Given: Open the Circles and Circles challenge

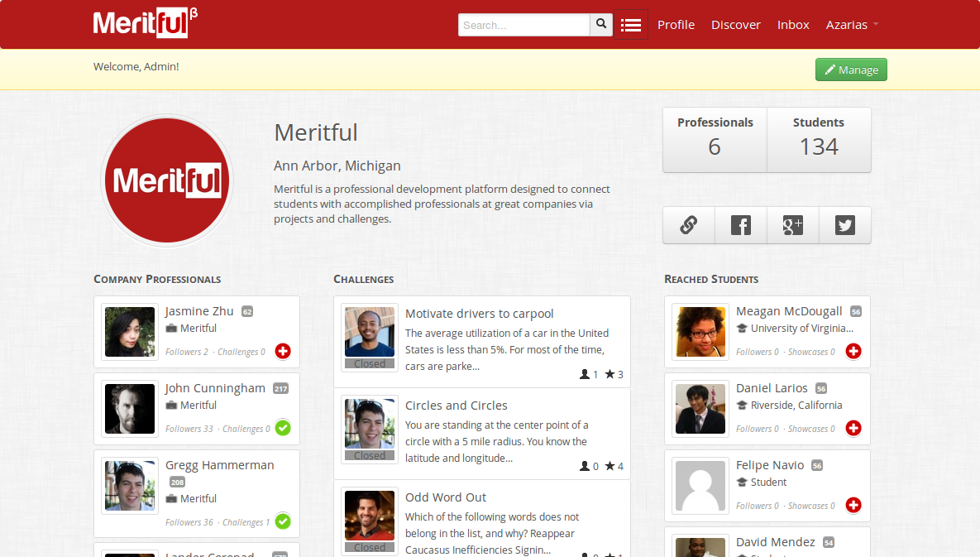Looking at the screenshot, I should pyautogui.click(x=457, y=406).
